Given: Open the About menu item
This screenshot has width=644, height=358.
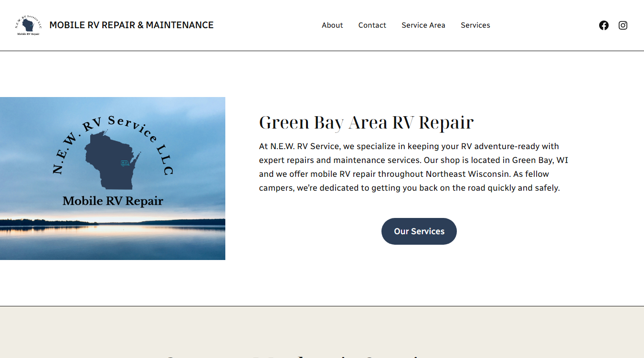Looking at the screenshot, I should 332,25.
